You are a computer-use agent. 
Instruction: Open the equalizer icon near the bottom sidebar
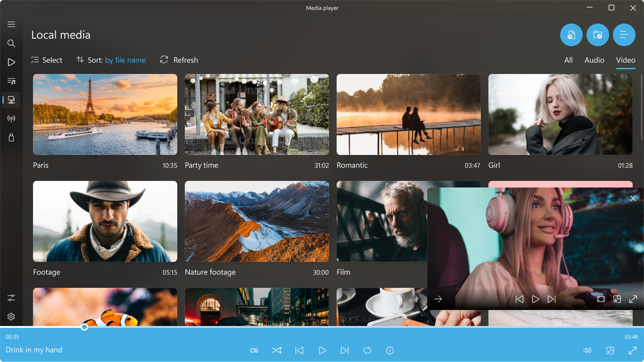[11, 298]
